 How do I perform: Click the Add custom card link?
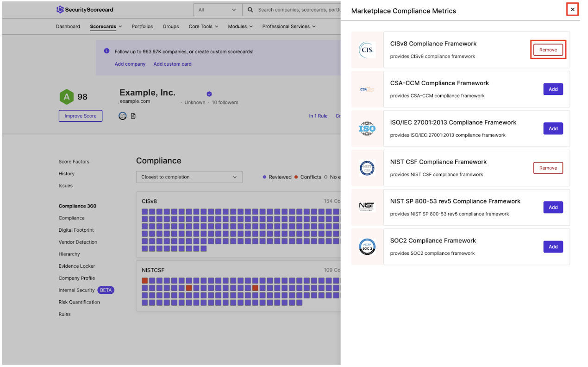coord(173,64)
